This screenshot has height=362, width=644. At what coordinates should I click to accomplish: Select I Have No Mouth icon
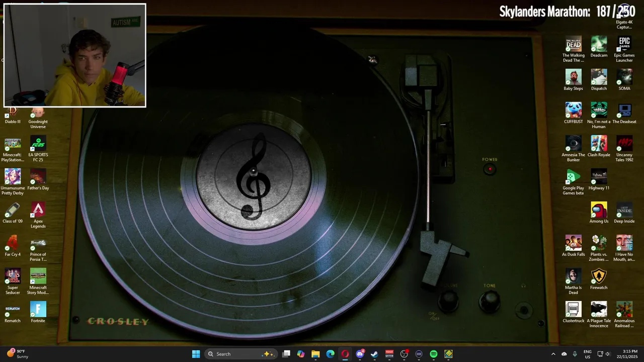624,248
